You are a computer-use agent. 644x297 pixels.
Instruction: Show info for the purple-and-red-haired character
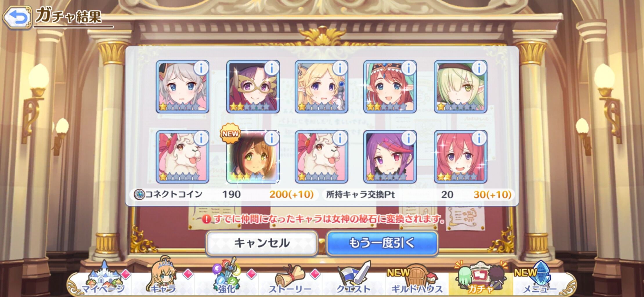pos(409,138)
